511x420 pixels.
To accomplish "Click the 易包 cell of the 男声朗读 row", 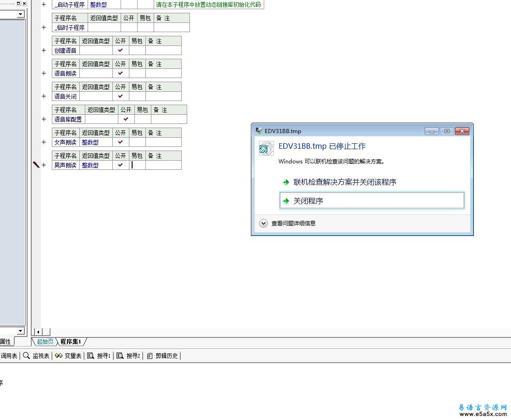I will (x=137, y=165).
